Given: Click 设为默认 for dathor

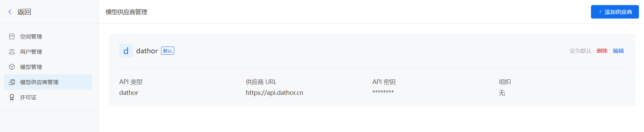Looking at the screenshot, I should point(581,51).
